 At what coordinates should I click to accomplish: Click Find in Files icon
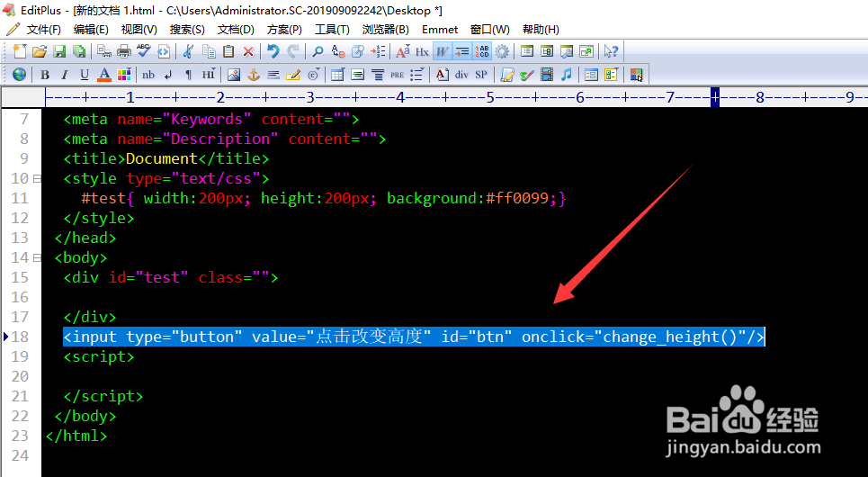[x=358, y=51]
